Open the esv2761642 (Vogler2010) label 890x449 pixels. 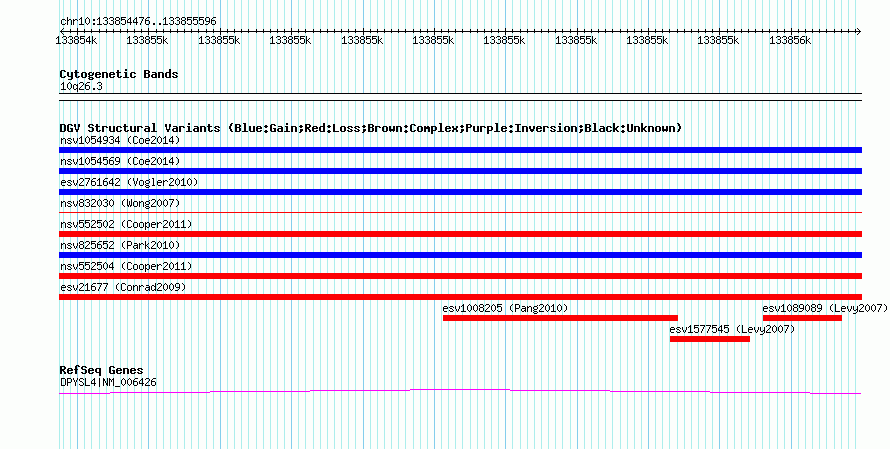(129, 182)
